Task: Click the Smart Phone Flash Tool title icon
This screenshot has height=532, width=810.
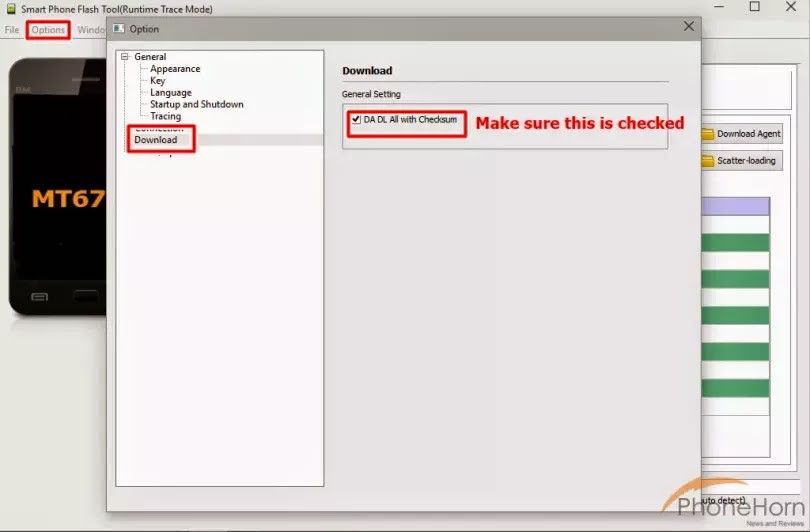Action: [10, 8]
